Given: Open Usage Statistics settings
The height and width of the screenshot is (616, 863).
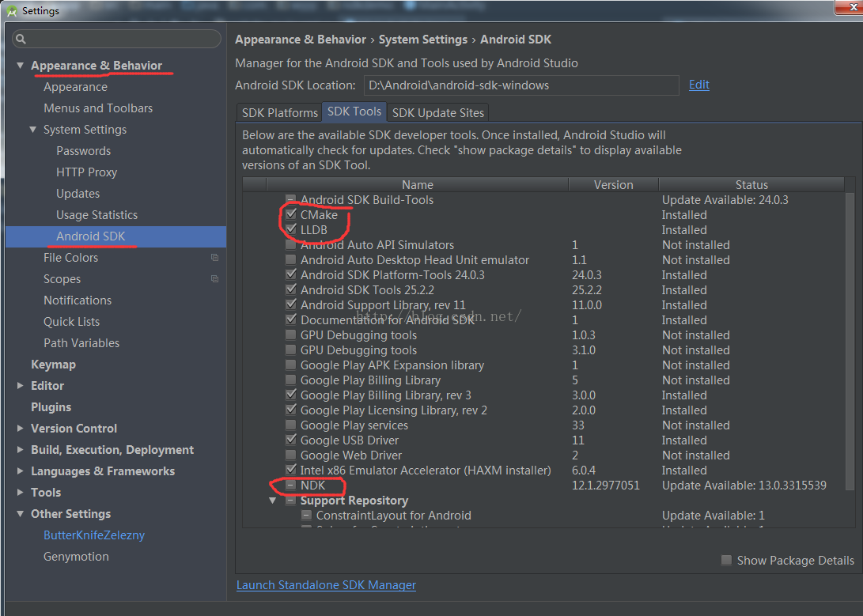Looking at the screenshot, I should 97,215.
